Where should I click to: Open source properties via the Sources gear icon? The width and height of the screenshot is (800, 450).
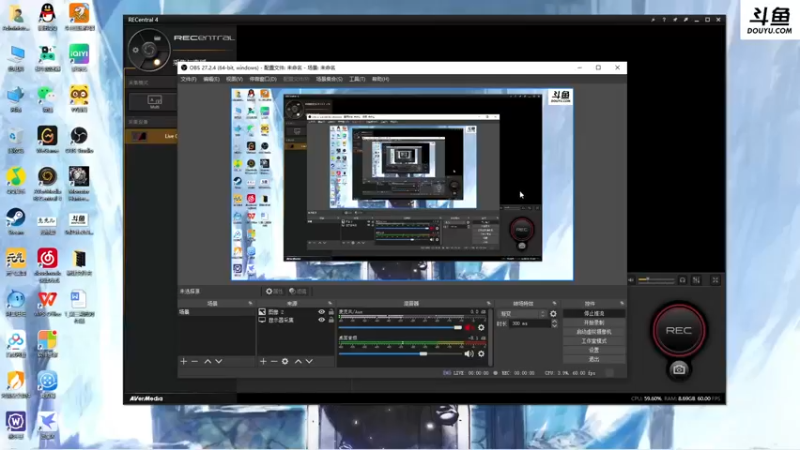[x=285, y=361]
